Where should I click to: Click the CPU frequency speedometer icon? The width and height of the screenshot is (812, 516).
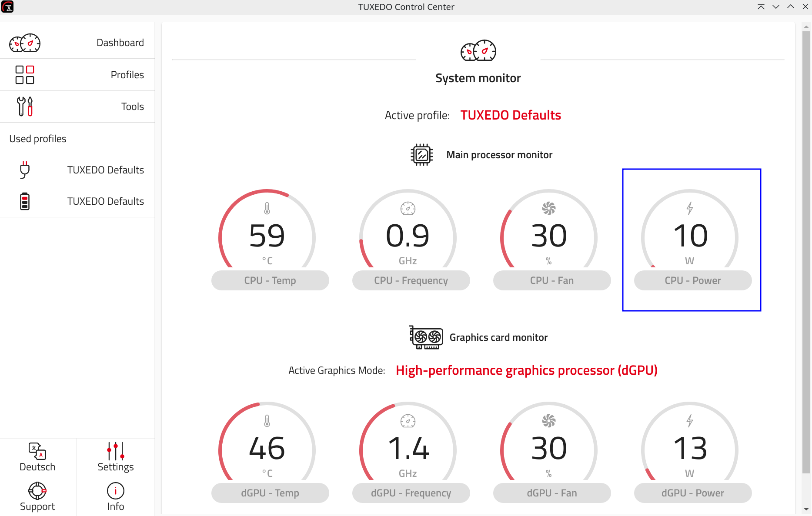coord(408,209)
